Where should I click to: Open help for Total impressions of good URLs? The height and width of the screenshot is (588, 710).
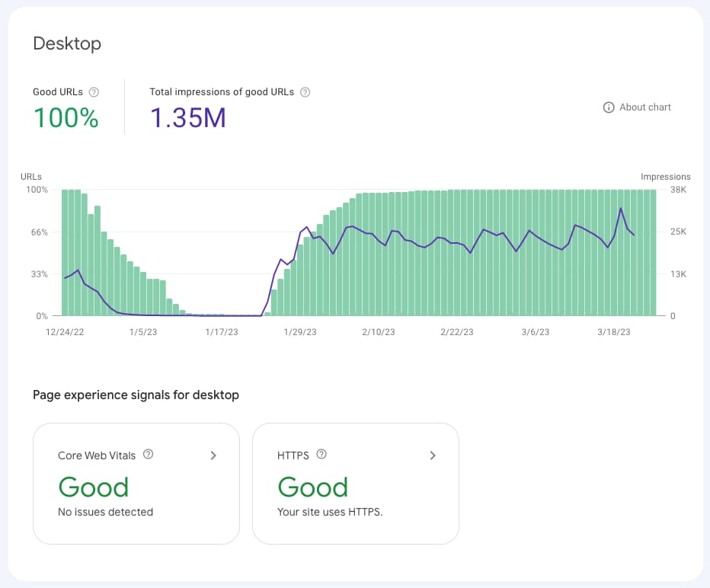coord(304,91)
